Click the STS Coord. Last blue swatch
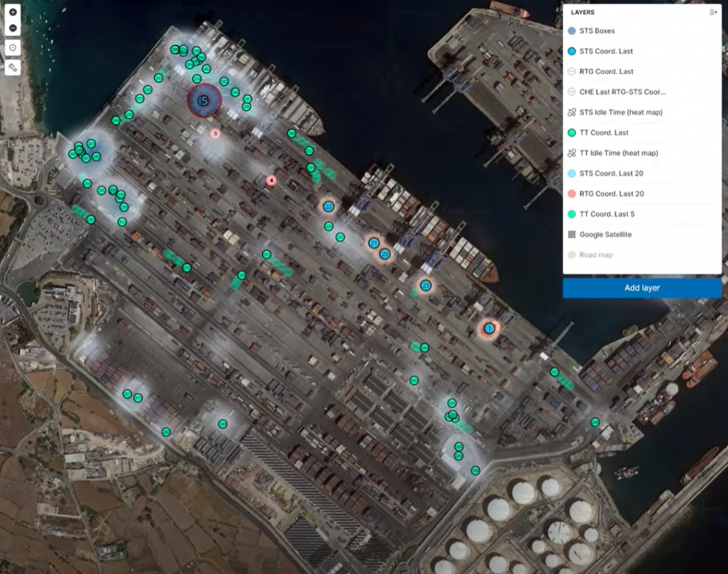728x574 pixels. click(x=571, y=52)
